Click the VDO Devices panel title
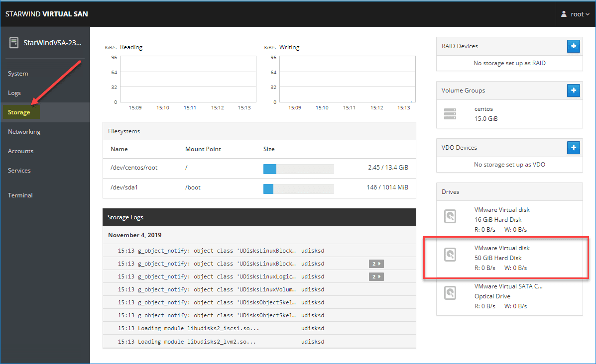 [459, 148]
